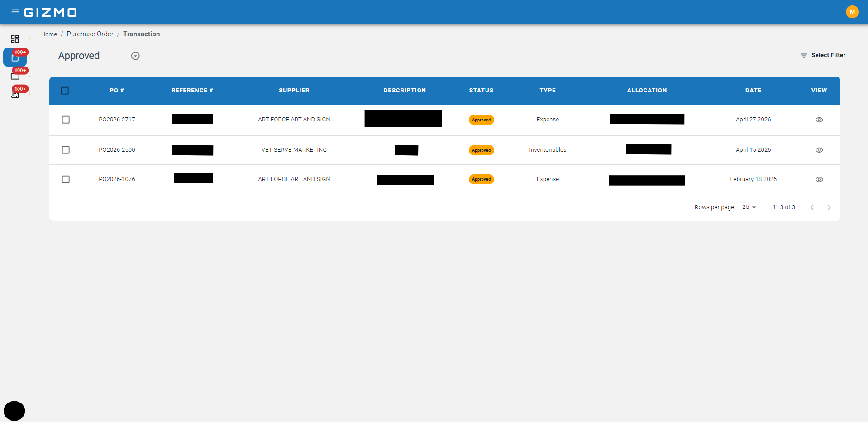Click Approved badge on PO2026-1076 row

pos(481,179)
